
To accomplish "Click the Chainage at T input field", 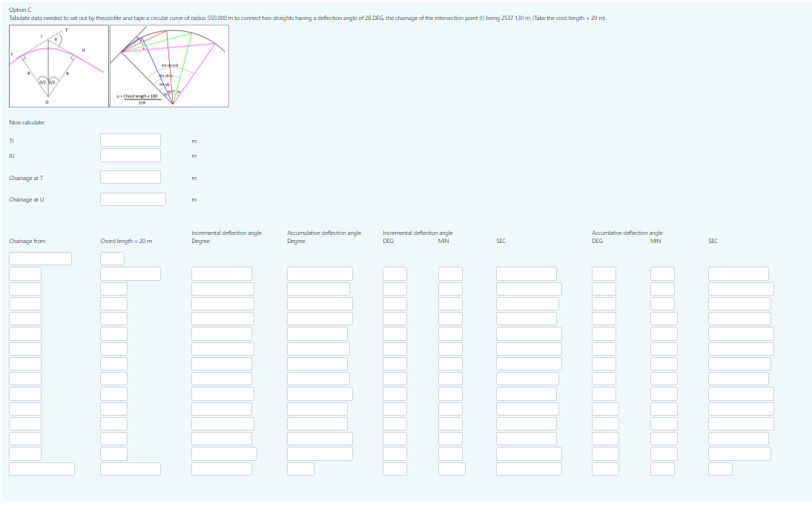I will (131, 177).
